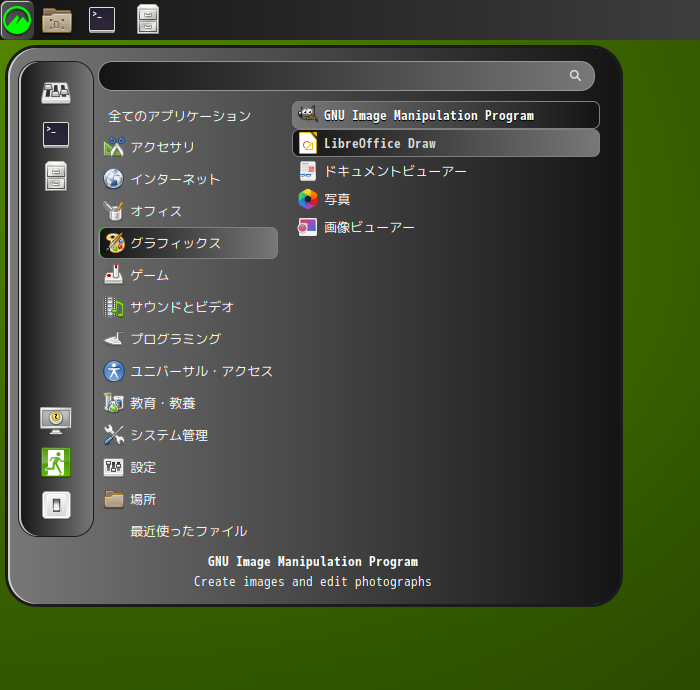Click the colorful 写真 app icon
The height and width of the screenshot is (690, 700).
click(x=308, y=199)
